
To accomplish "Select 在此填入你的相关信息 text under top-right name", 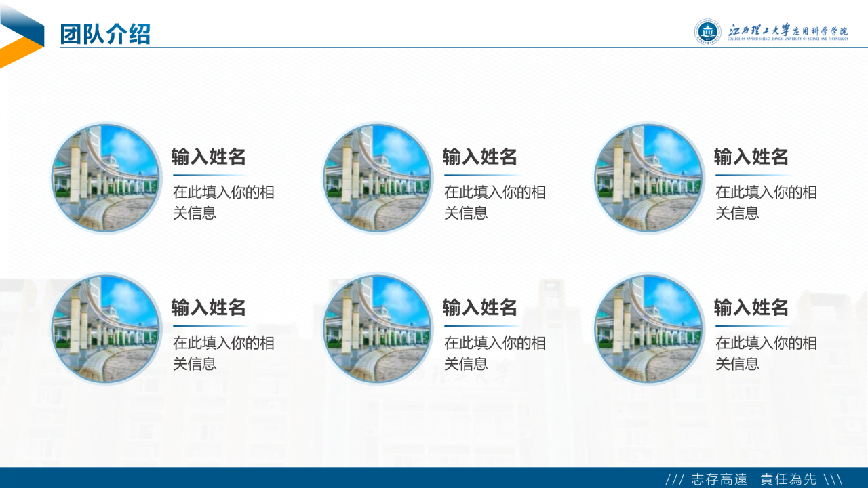I will click(x=766, y=203).
